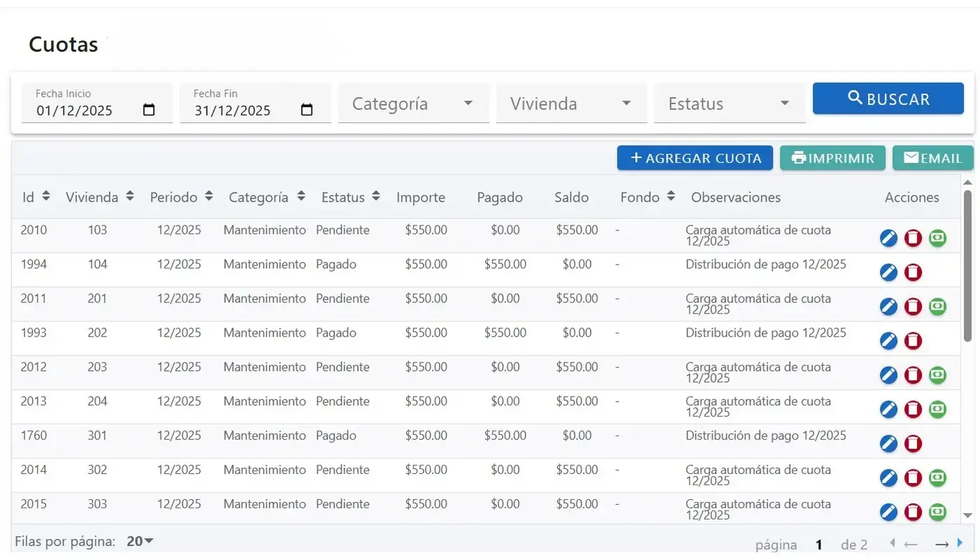Click the BUSCAR button

tap(888, 98)
